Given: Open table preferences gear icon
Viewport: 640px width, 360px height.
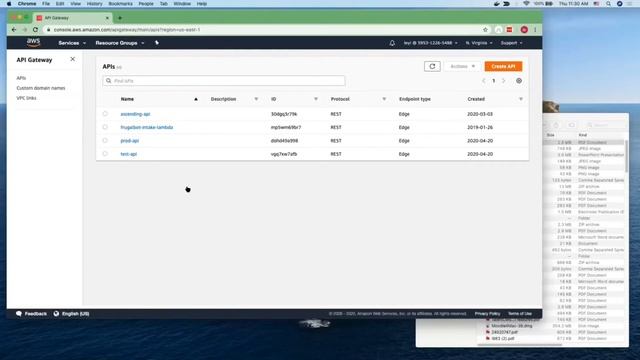Looking at the screenshot, I should tap(519, 81).
